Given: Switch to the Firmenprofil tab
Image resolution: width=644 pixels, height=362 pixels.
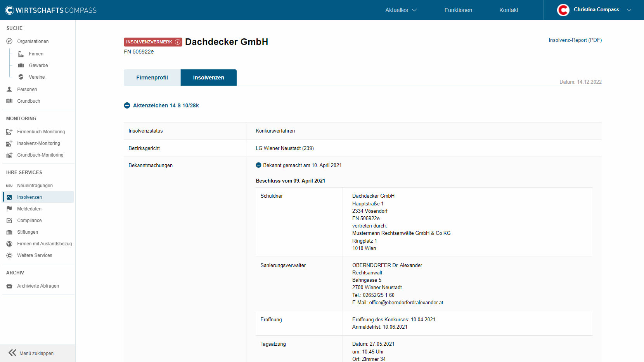Looking at the screenshot, I should click(x=152, y=78).
